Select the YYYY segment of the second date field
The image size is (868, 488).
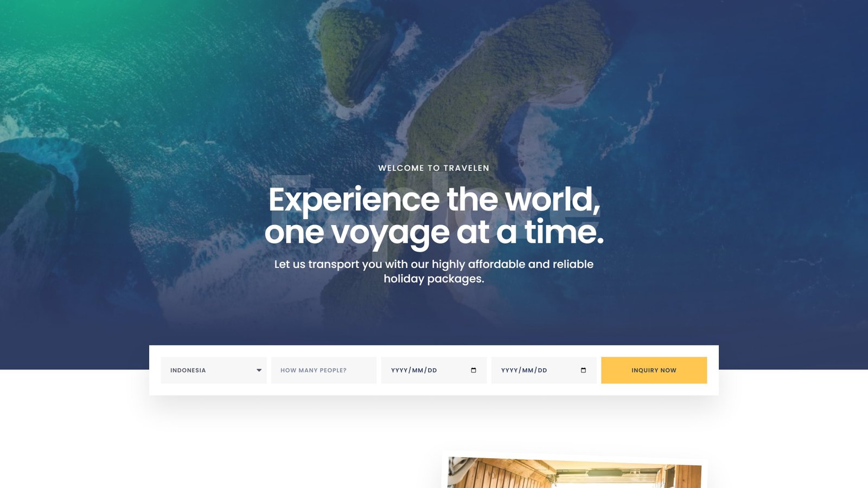[x=509, y=370]
